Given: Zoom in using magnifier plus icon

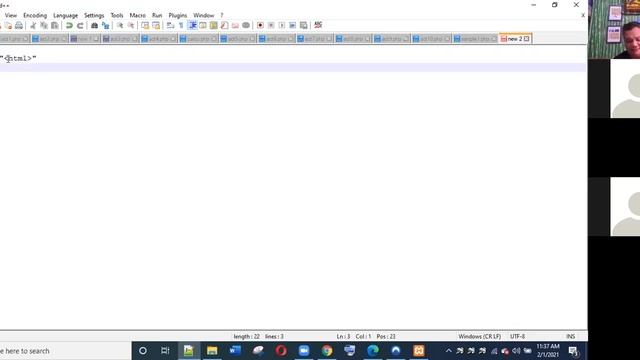Looking at the screenshot, I should tap(120, 25).
